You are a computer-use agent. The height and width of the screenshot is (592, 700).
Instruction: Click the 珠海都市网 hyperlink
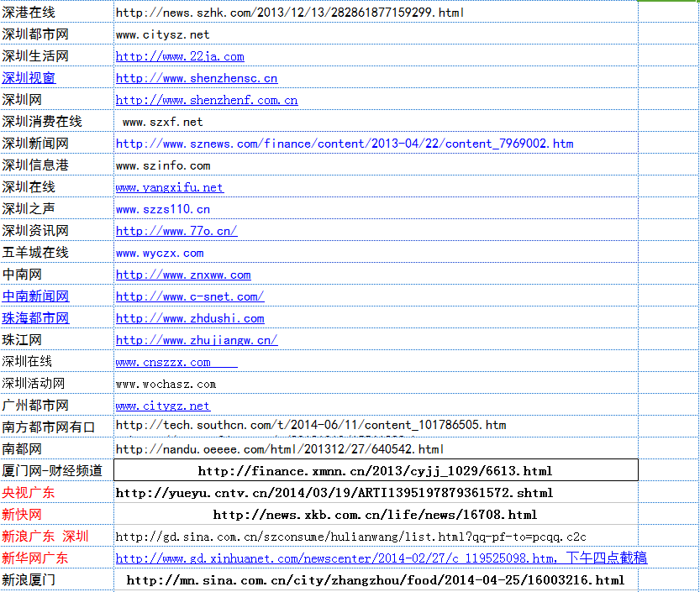tap(35, 318)
